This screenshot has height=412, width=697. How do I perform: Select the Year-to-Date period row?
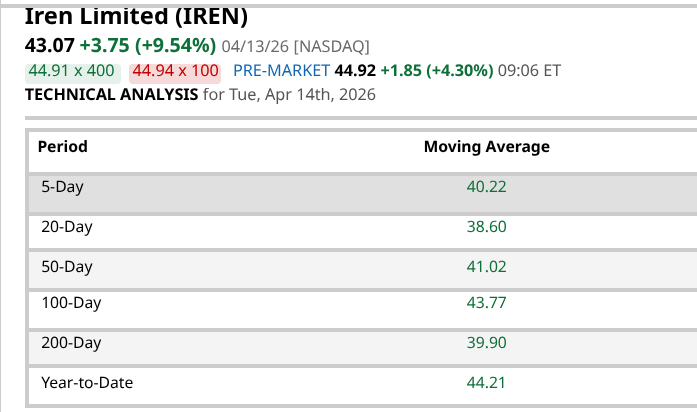(363, 386)
